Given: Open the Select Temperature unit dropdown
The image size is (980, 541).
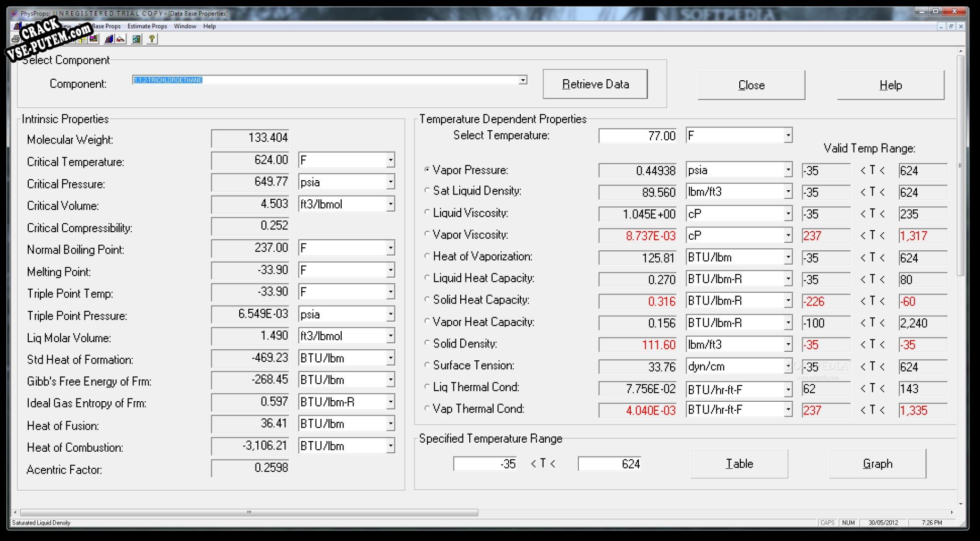Looking at the screenshot, I should (x=788, y=136).
